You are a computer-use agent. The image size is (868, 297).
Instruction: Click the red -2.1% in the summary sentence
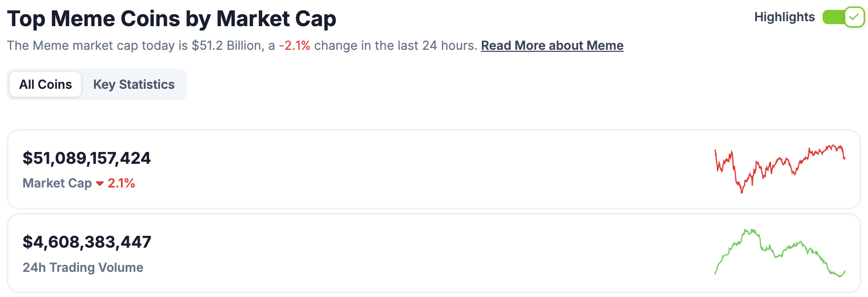[x=294, y=45]
